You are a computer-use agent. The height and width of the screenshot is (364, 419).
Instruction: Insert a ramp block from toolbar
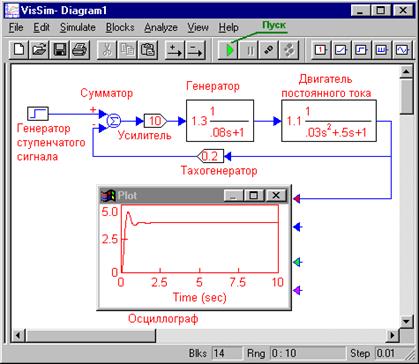click(x=342, y=51)
